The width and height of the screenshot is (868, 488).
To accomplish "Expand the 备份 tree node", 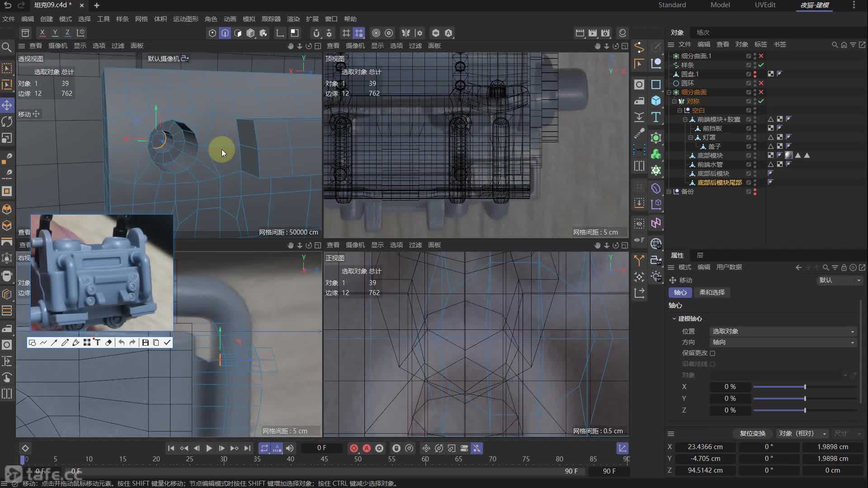I will [669, 192].
